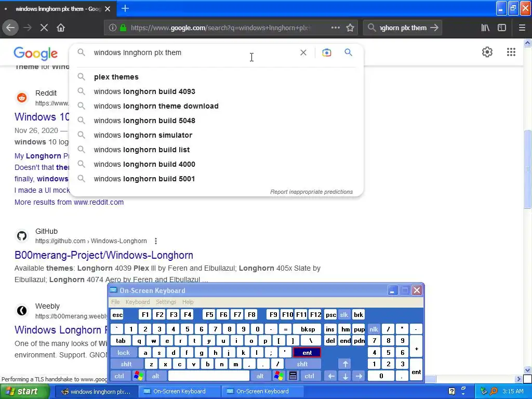Clear the Google search box text

click(x=303, y=52)
